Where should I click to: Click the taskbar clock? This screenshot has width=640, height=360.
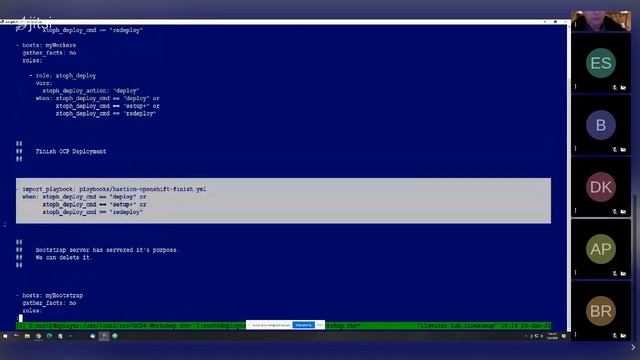552,336
